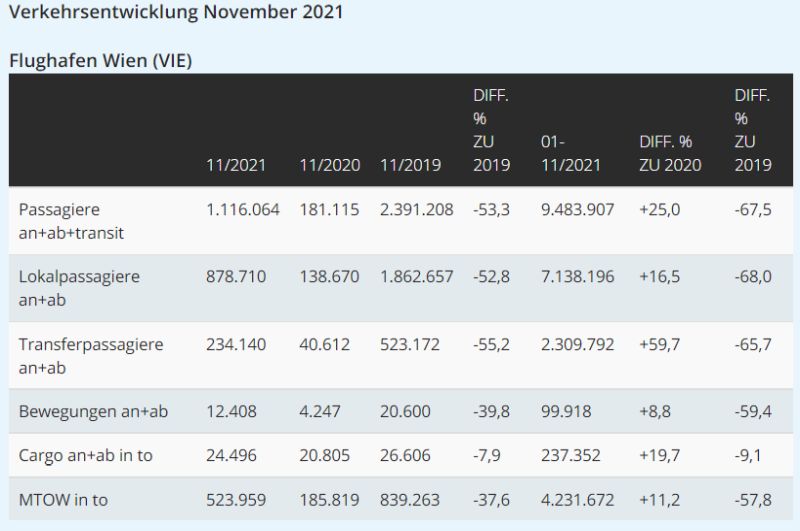800x531 pixels.
Task: Select the Transferpassagiere an+ab row label
Action: point(91,355)
